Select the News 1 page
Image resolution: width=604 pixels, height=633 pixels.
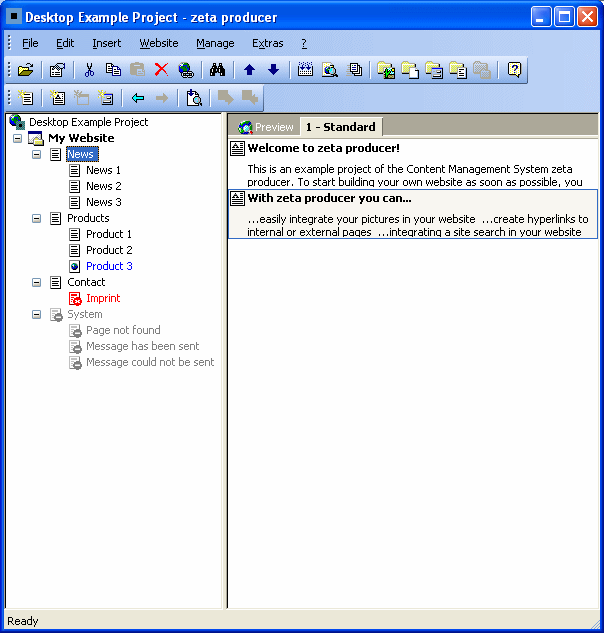coord(103,170)
